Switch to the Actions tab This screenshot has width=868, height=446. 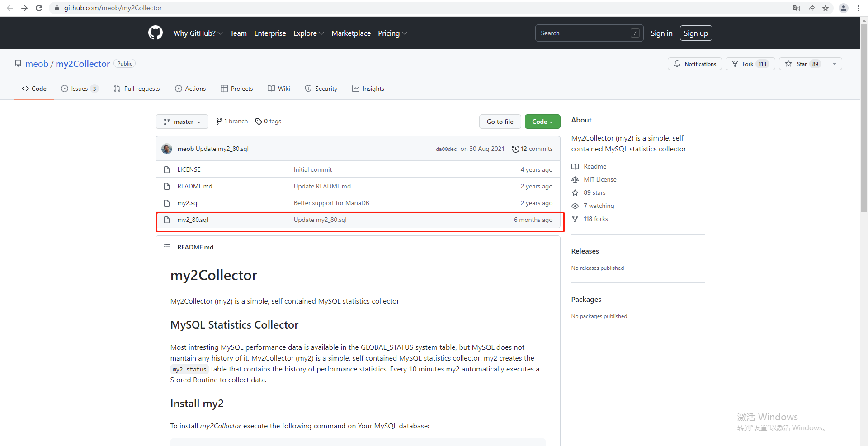click(190, 89)
